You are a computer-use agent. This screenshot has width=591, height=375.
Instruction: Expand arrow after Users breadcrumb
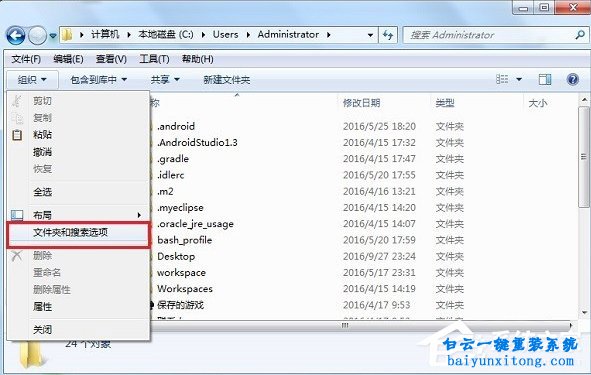coord(248,35)
